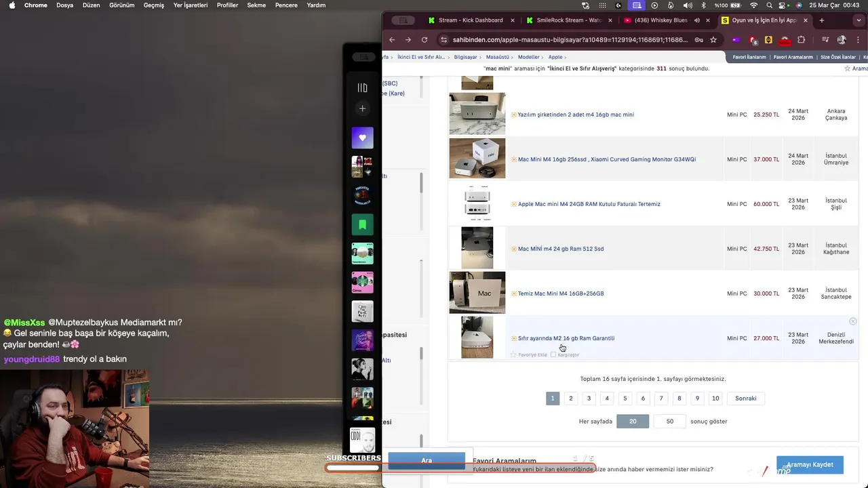Open Spotlight search in menu bar
868x488 pixels.
pos(770,5)
